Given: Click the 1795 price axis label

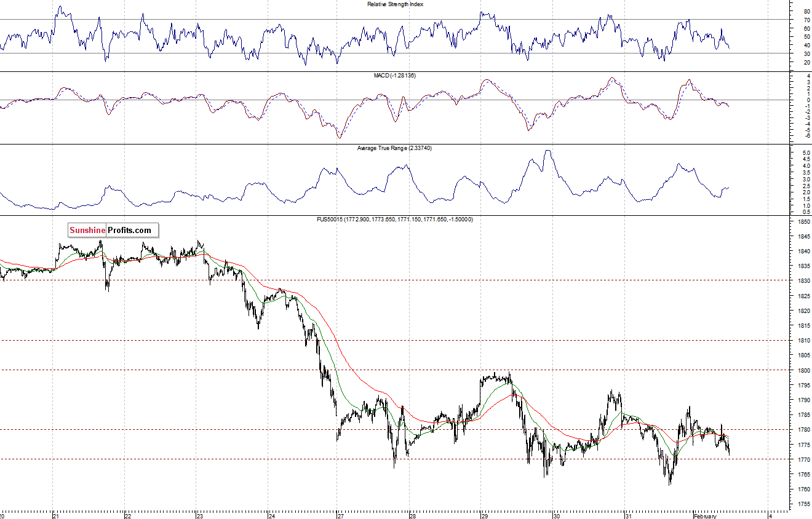Looking at the screenshot, I should click(803, 385).
